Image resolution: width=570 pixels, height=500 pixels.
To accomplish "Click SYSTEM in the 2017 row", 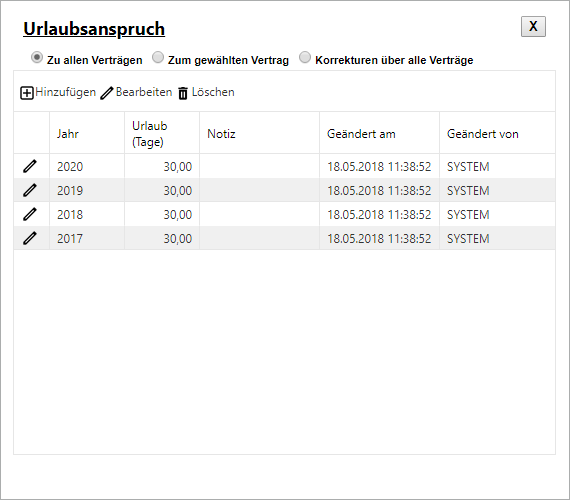I will click(468, 239).
